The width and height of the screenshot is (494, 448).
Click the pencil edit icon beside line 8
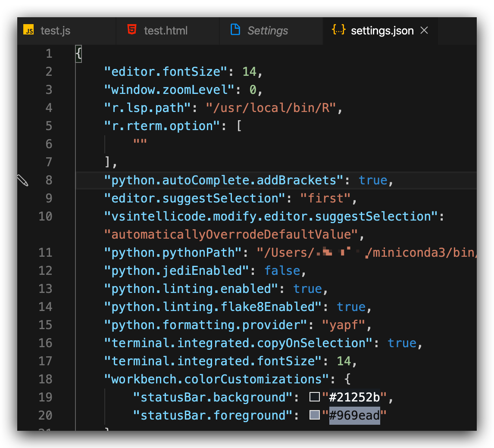point(23,180)
